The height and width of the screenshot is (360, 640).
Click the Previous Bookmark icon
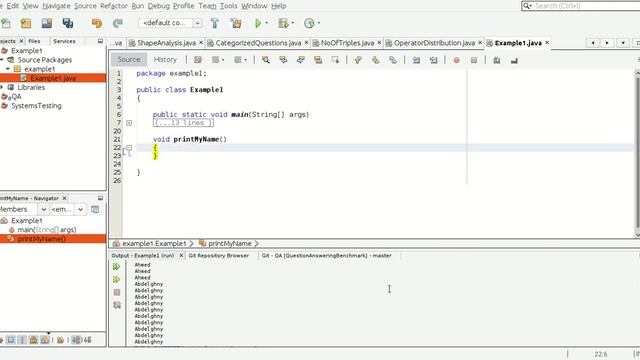pyautogui.click(x=358, y=60)
